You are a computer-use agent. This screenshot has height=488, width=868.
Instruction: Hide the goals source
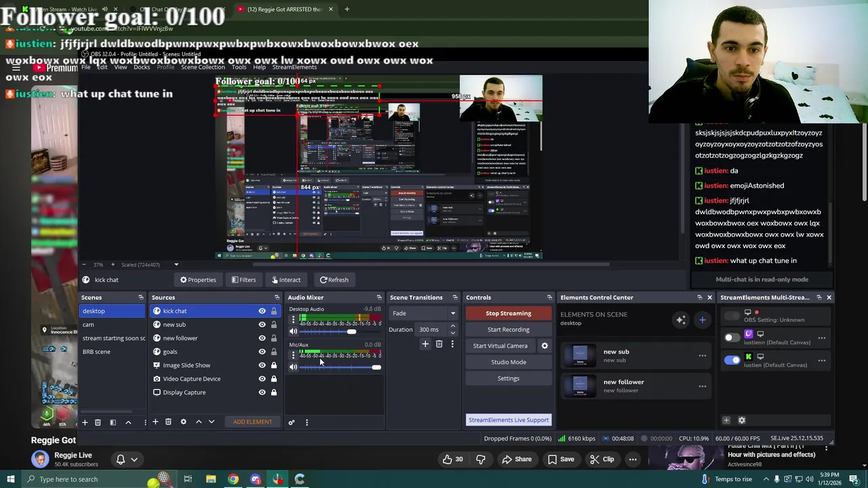pyautogui.click(x=262, y=352)
